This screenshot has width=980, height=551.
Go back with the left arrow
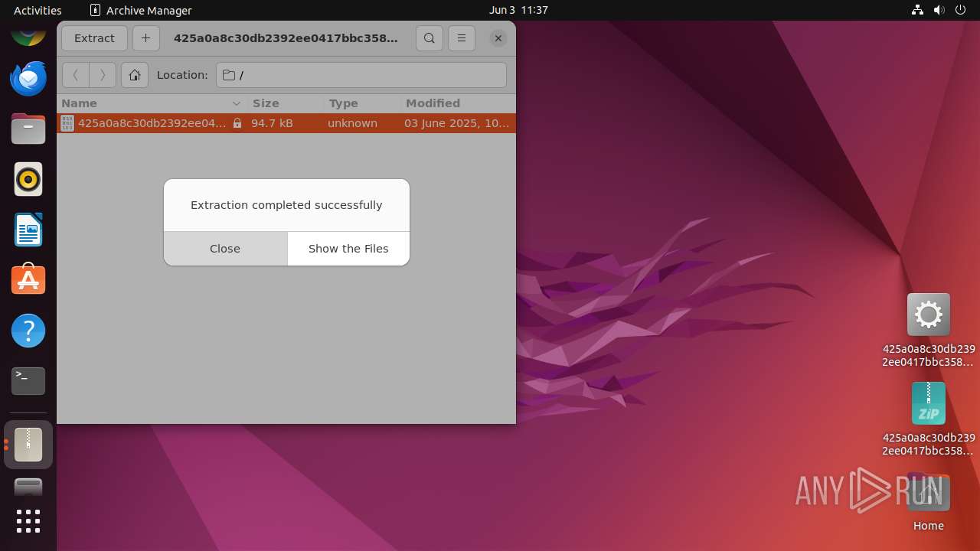coord(75,75)
